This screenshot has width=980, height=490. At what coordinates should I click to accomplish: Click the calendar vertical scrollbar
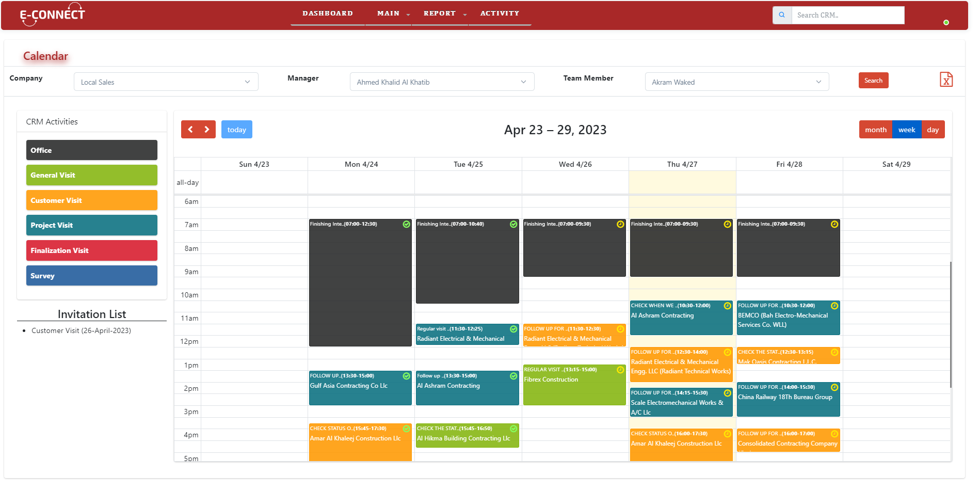[x=951, y=325]
